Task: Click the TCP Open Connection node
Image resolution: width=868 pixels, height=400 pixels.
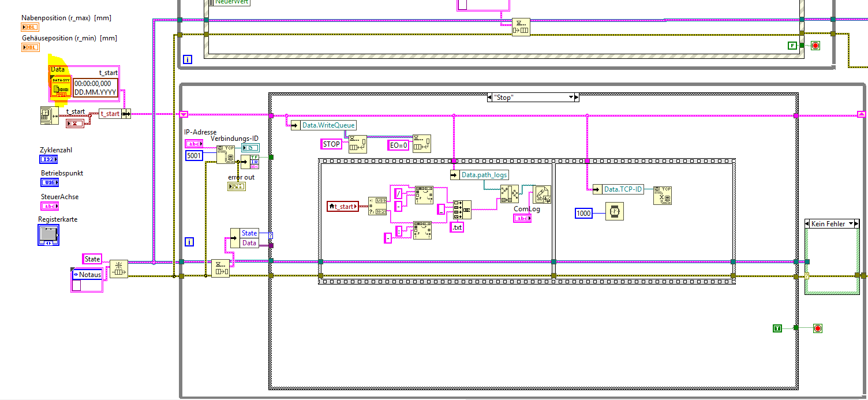Action: 225,154
